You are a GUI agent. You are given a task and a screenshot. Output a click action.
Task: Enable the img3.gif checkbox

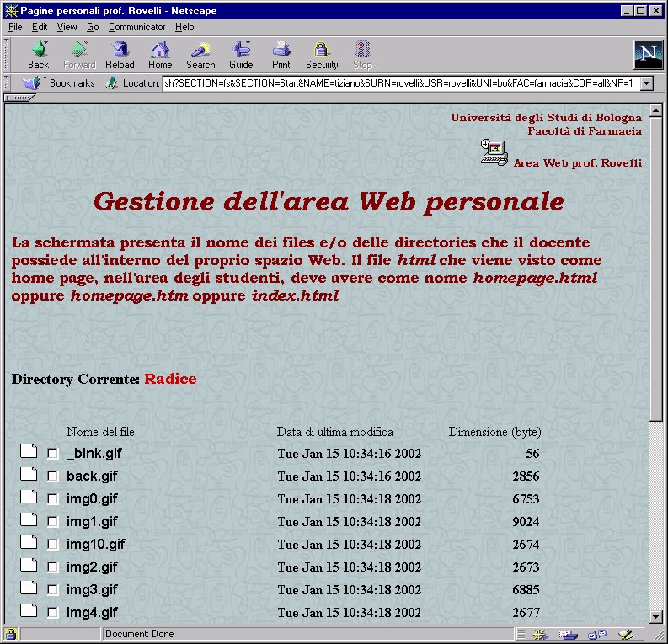(x=52, y=590)
